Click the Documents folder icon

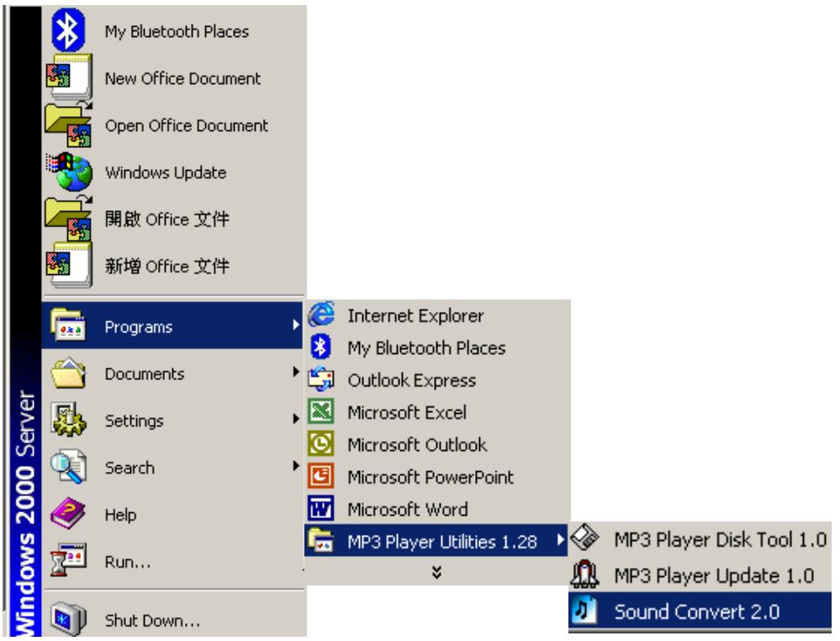coord(68,373)
